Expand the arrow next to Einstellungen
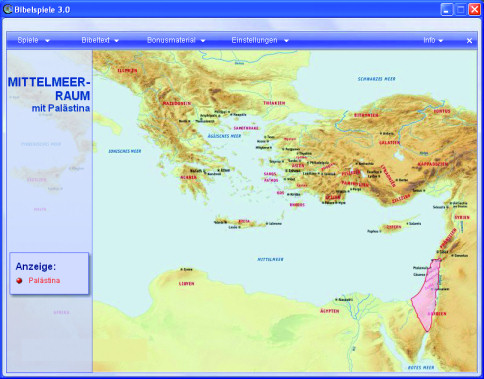The height and width of the screenshot is (379, 484). (x=286, y=41)
